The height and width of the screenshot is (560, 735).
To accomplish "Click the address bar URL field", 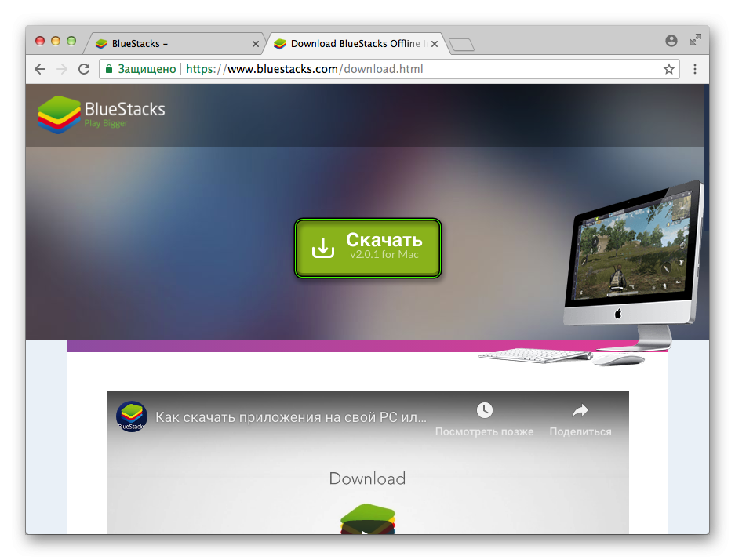I will 389,69.
